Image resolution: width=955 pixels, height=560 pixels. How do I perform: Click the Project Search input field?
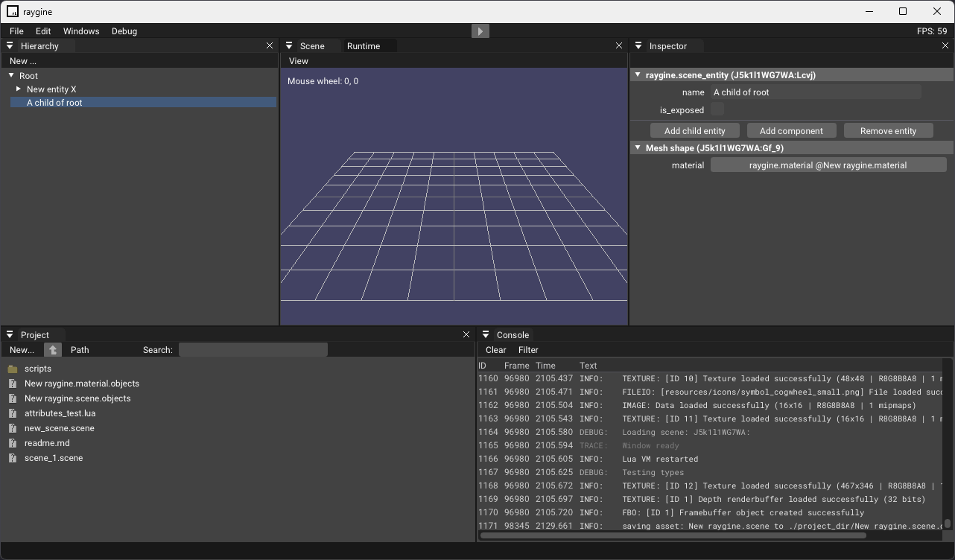click(253, 350)
